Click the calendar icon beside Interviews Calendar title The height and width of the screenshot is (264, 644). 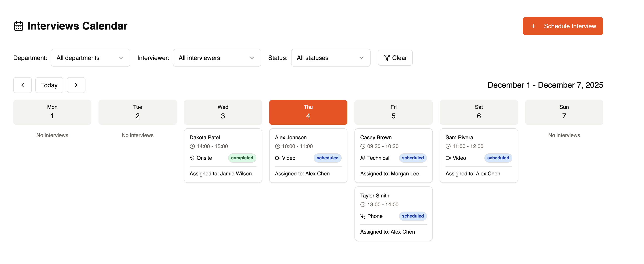point(18,26)
